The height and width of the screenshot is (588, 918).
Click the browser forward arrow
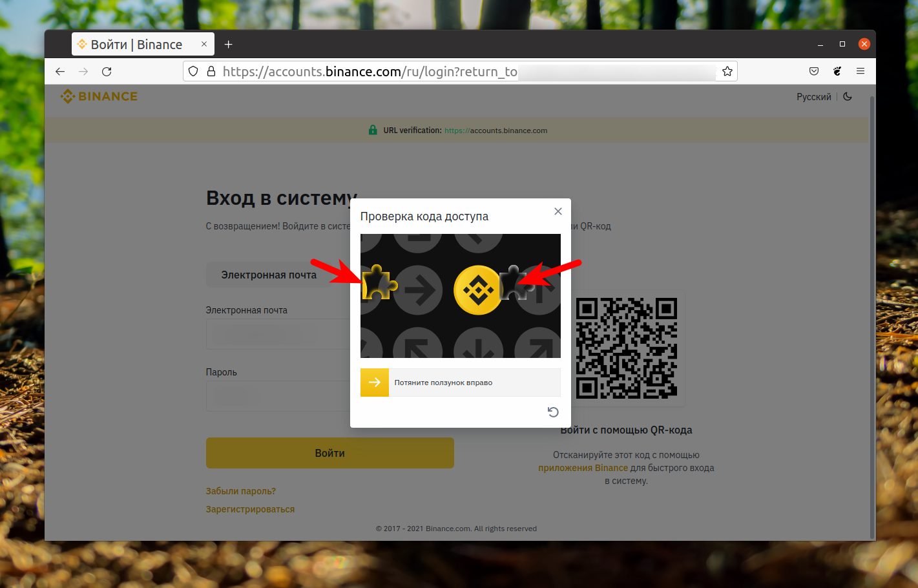[x=83, y=71]
